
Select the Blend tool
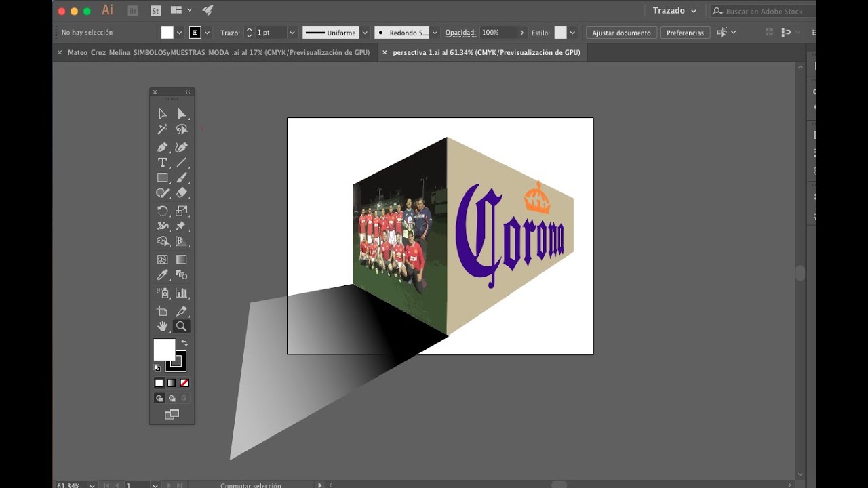click(181, 275)
